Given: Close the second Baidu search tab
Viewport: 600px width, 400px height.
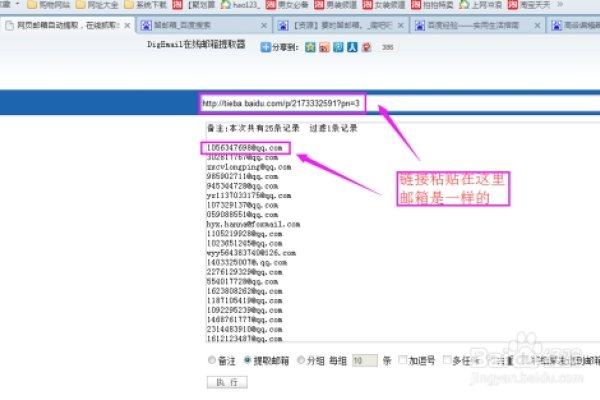Looking at the screenshot, I should (264, 25).
